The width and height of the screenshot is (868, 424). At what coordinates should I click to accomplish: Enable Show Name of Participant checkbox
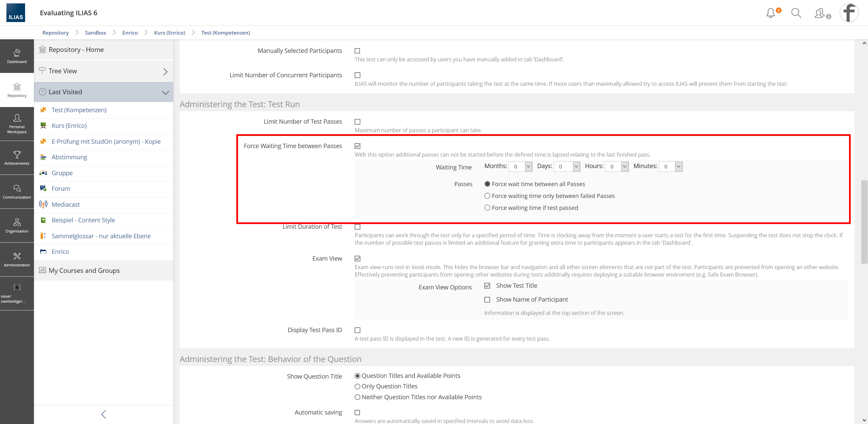coord(487,300)
